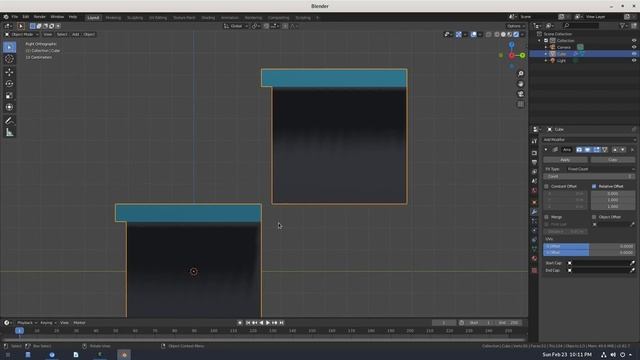This screenshot has height=360, width=640.
Task: Toggle modifier display in render
Action: coord(579,150)
